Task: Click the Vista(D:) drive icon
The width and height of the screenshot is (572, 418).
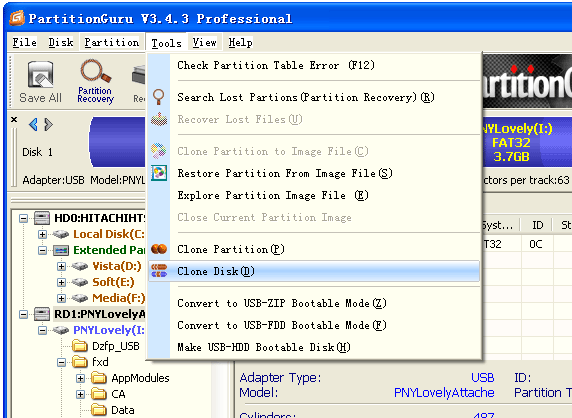Action: coord(80,266)
